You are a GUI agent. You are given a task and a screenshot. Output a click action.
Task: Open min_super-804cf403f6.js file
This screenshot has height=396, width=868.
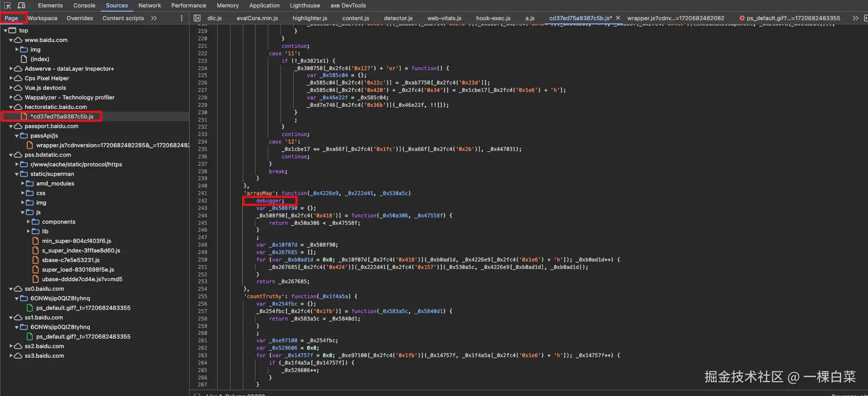coord(76,241)
